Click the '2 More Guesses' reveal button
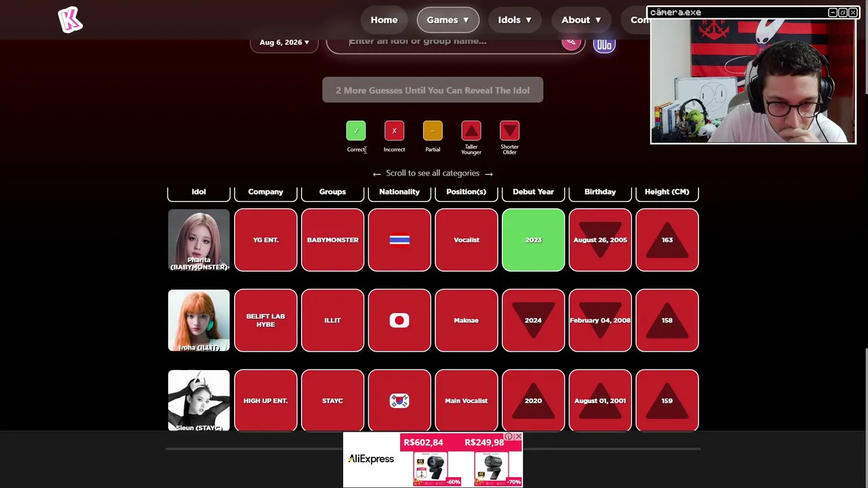868x488 pixels. [x=433, y=90]
